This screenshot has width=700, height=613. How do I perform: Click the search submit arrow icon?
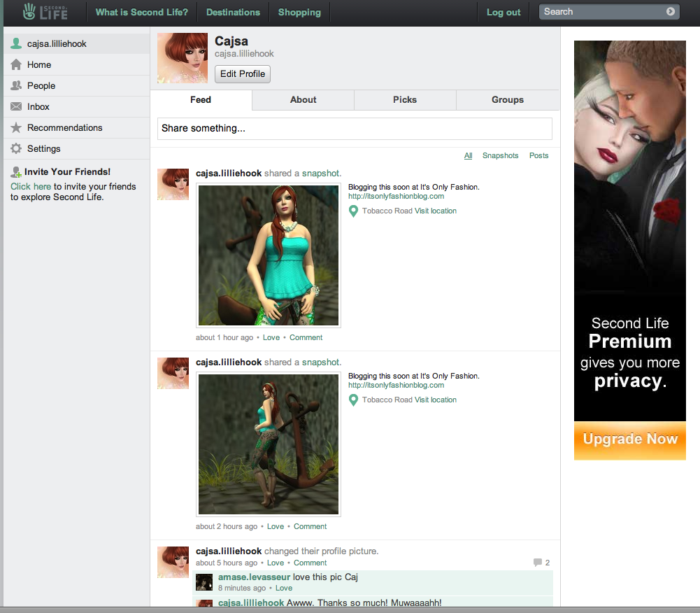[670, 11]
